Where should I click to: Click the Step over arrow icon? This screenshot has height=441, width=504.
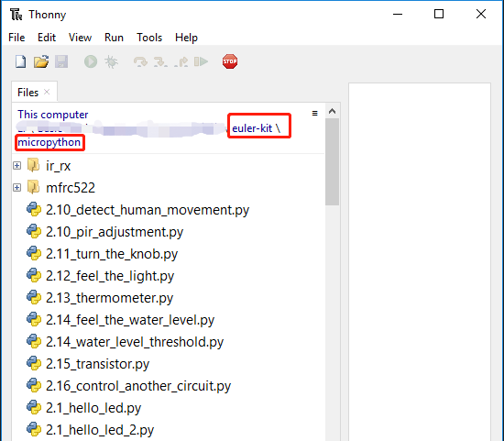tap(140, 61)
